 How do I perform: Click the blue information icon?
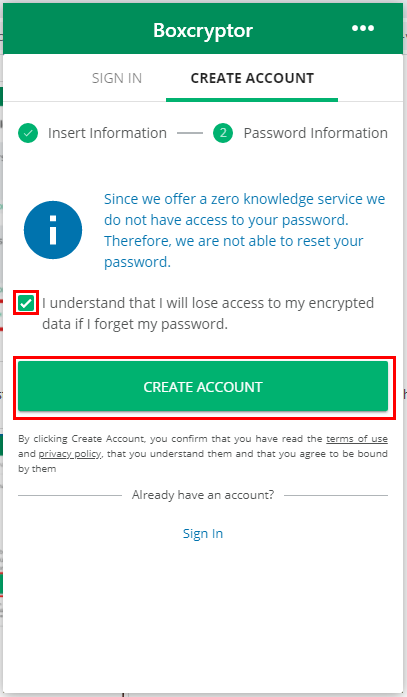click(x=53, y=230)
